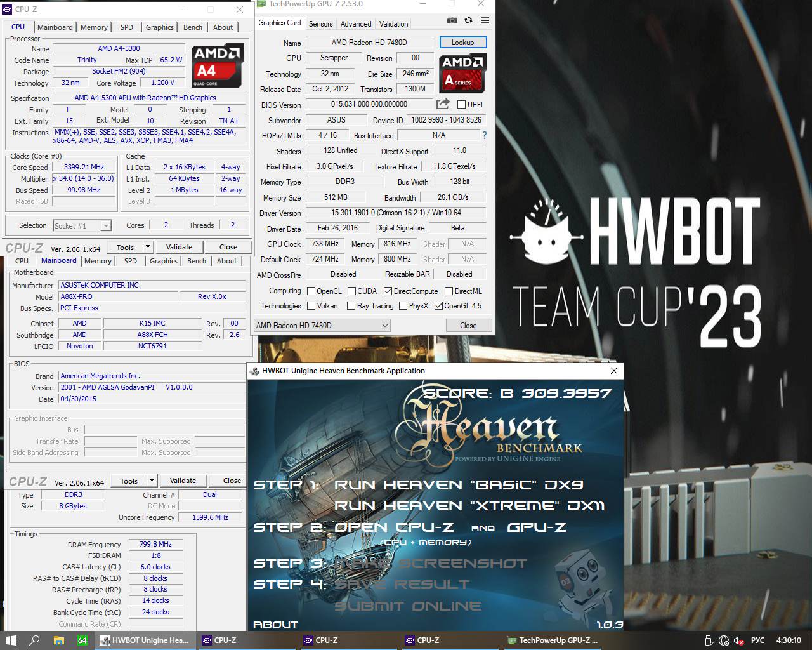Open Graphics tab in CPU-Z mainboard window
The width and height of the screenshot is (812, 650).
[164, 261]
